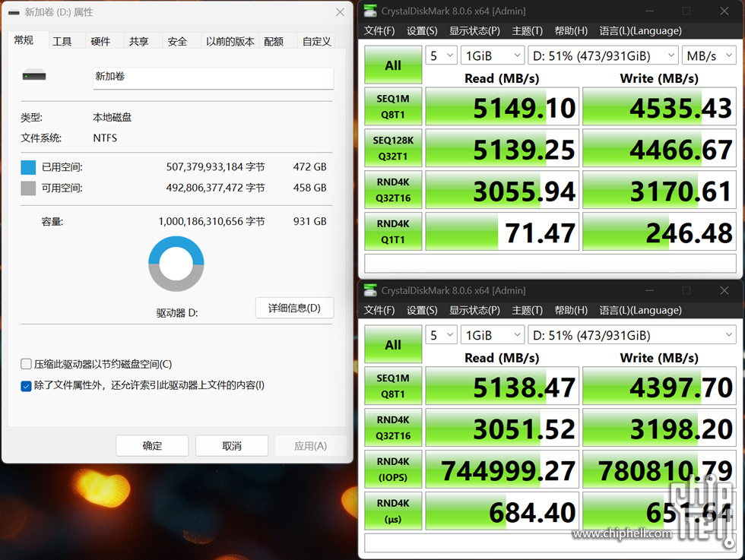Expand test count dropdown in upper CrystalDiskMark window
The height and width of the screenshot is (560, 745).
click(x=442, y=55)
